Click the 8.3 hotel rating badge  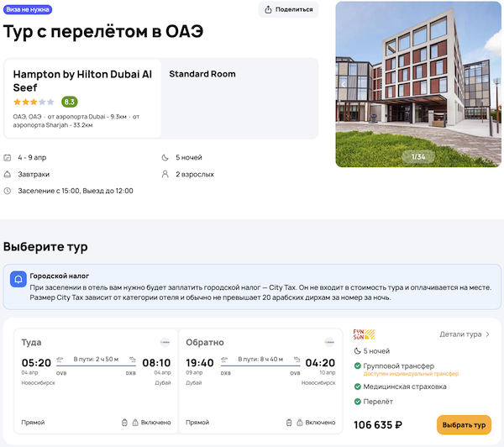point(70,102)
